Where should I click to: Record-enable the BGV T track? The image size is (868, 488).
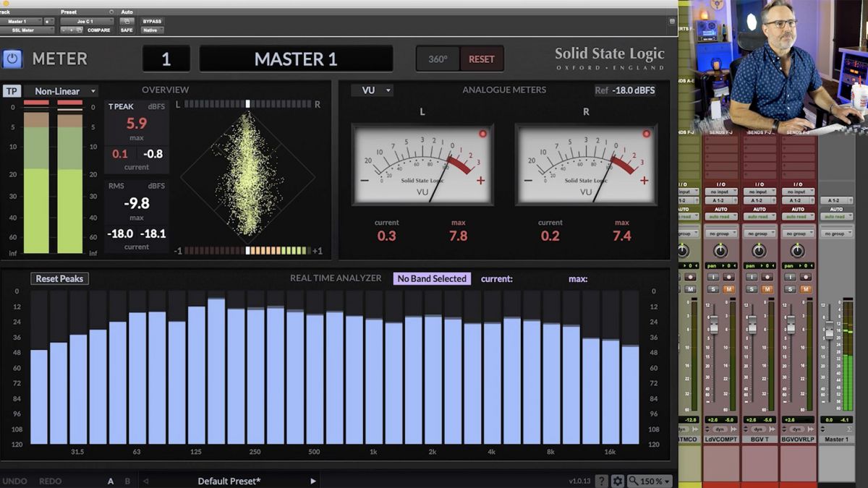pyautogui.click(x=767, y=277)
